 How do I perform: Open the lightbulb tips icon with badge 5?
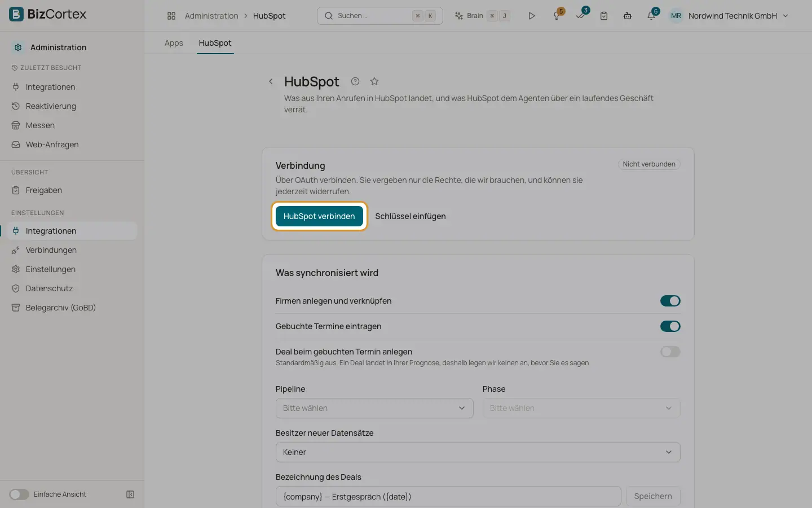tap(557, 15)
